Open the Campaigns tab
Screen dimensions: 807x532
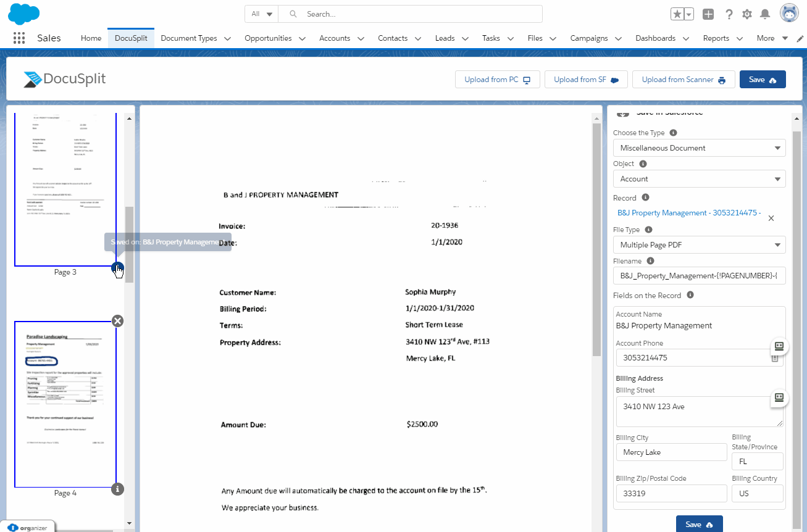589,38
